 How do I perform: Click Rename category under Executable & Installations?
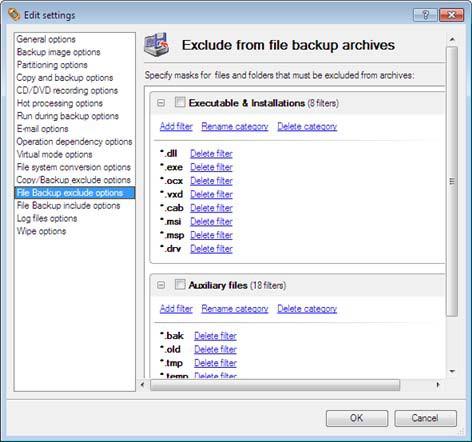[235, 127]
